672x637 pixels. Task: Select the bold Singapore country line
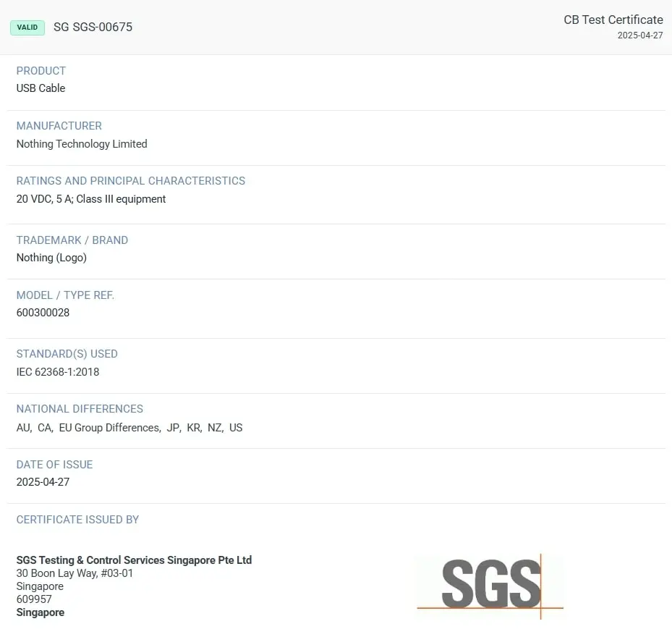(x=41, y=612)
